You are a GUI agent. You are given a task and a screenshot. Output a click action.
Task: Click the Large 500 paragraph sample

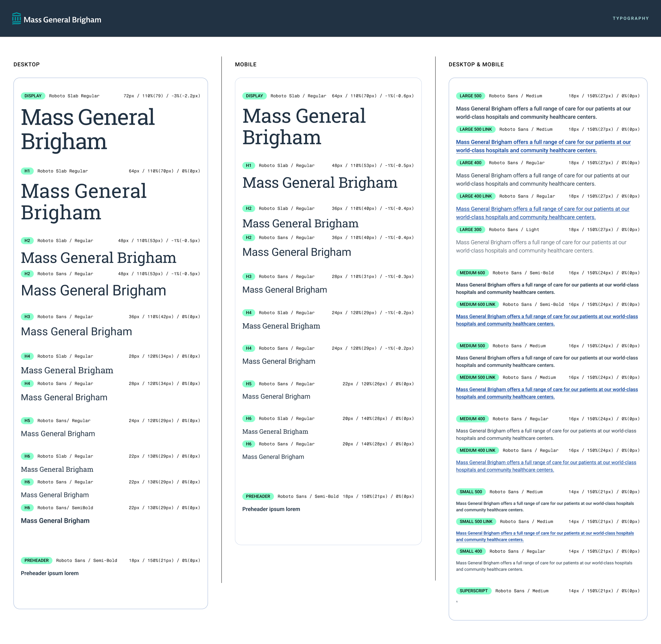coord(543,113)
